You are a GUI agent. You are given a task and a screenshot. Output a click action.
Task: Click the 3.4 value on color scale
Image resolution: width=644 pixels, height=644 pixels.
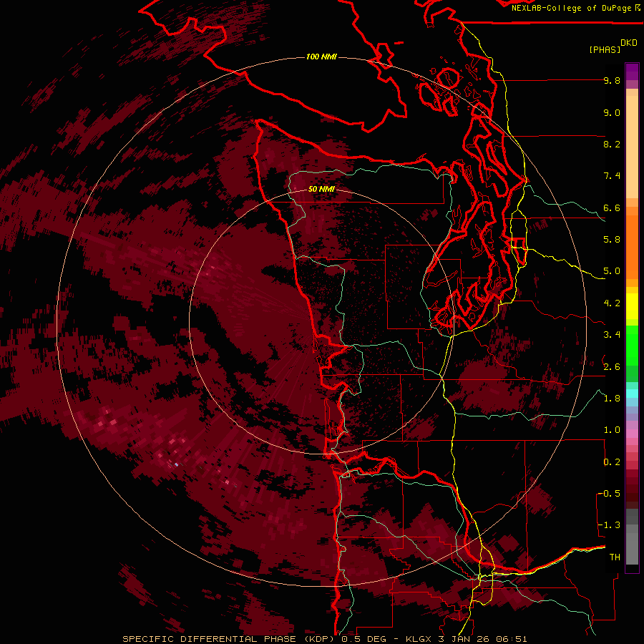[612, 335]
